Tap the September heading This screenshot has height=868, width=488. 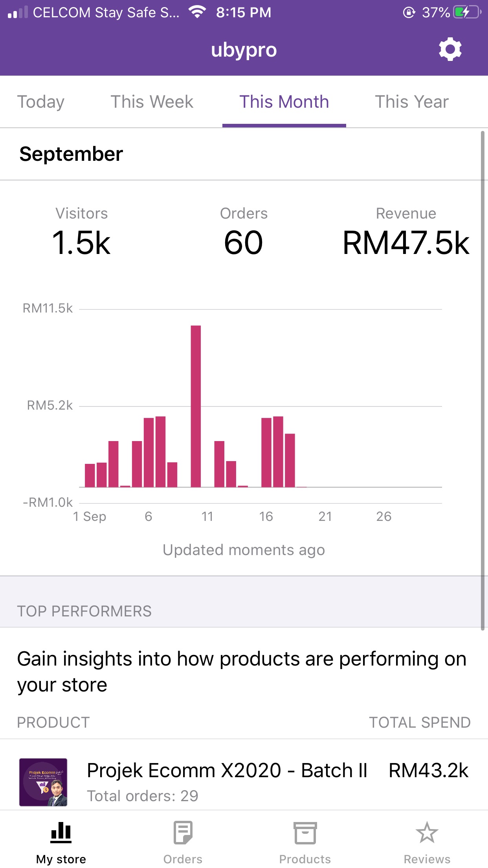[x=71, y=154]
